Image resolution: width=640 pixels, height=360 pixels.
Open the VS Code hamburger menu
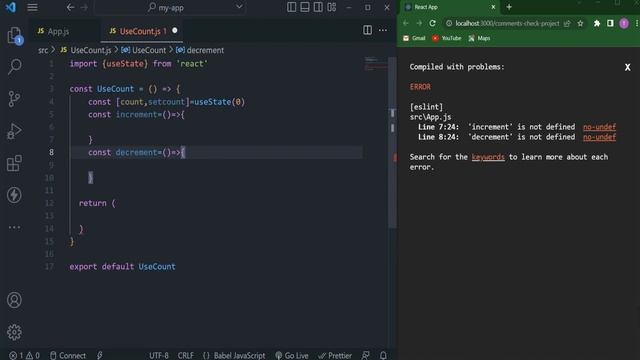[32, 7]
